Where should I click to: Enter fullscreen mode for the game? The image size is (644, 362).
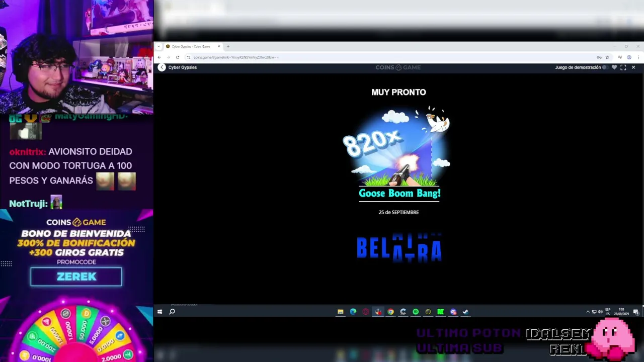click(x=623, y=67)
